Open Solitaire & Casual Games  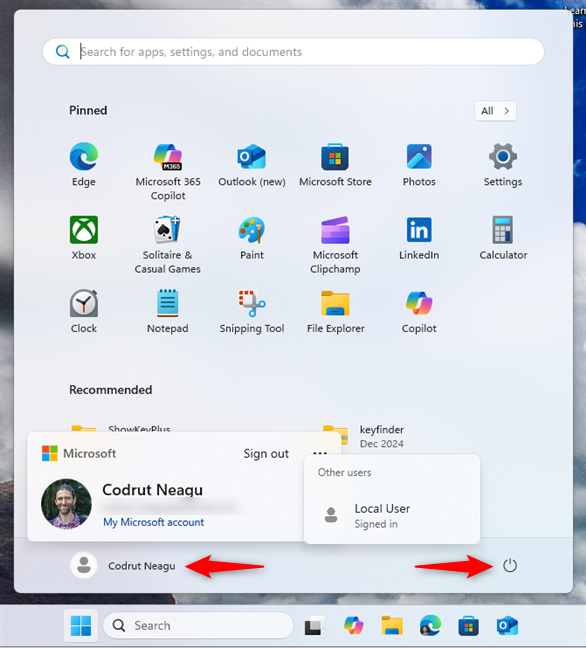tap(167, 245)
